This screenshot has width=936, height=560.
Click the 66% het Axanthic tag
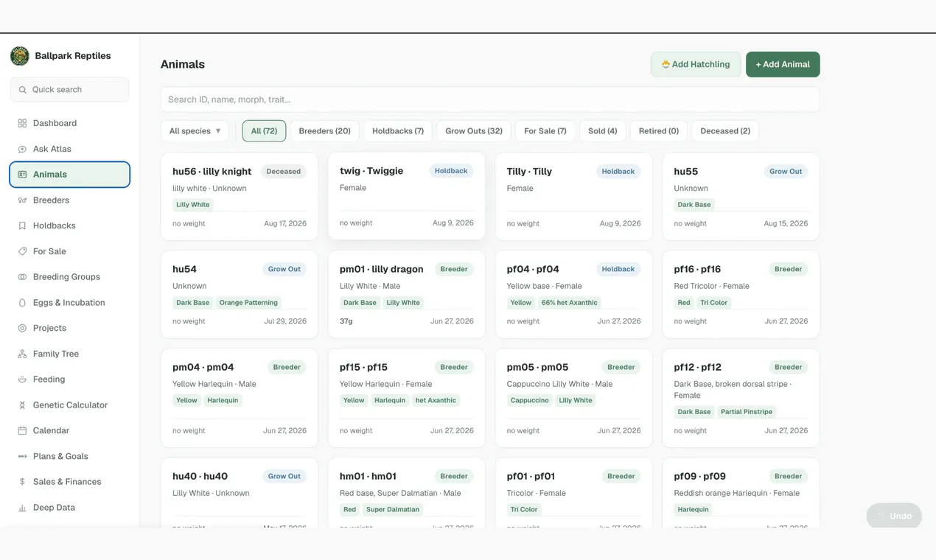[570, 303]
